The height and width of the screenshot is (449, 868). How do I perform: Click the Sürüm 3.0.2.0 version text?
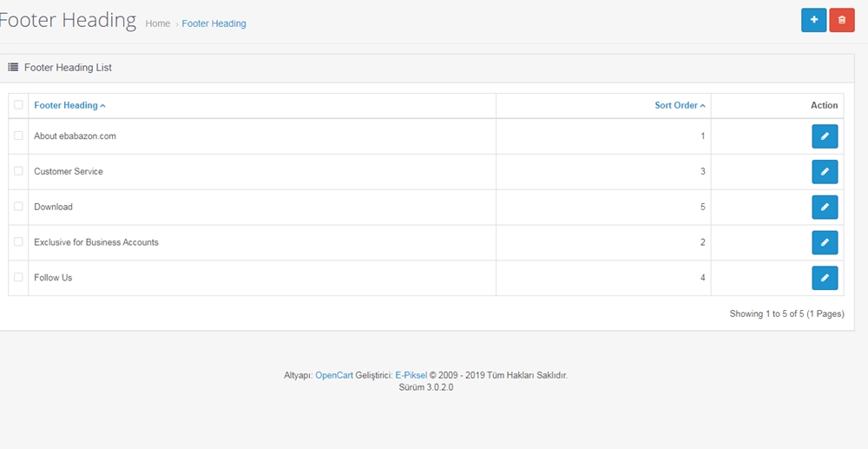425,387
